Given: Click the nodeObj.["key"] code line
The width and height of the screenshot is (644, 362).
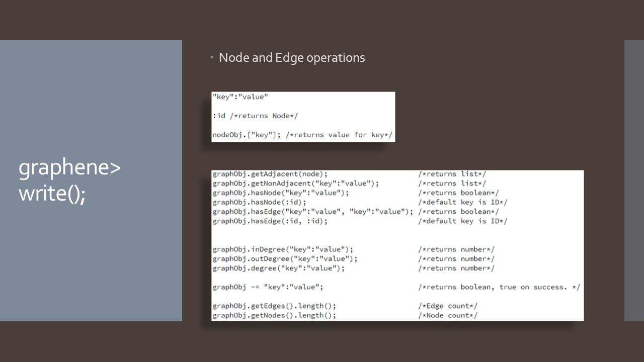Looking at the screenshot, I should tap(302, 135).
